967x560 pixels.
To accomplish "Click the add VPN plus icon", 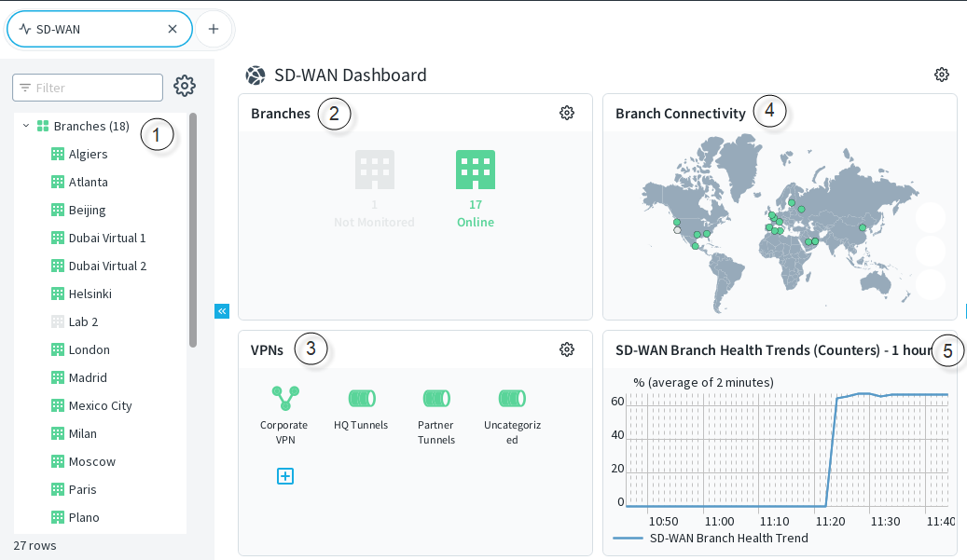I will [285, 476].
